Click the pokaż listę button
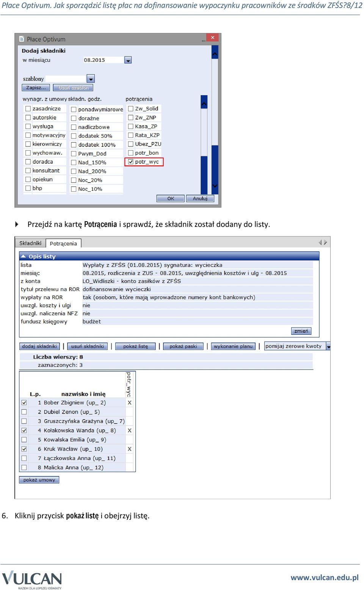This screenshot has height=590, width=364. click(x=135, y=346)
